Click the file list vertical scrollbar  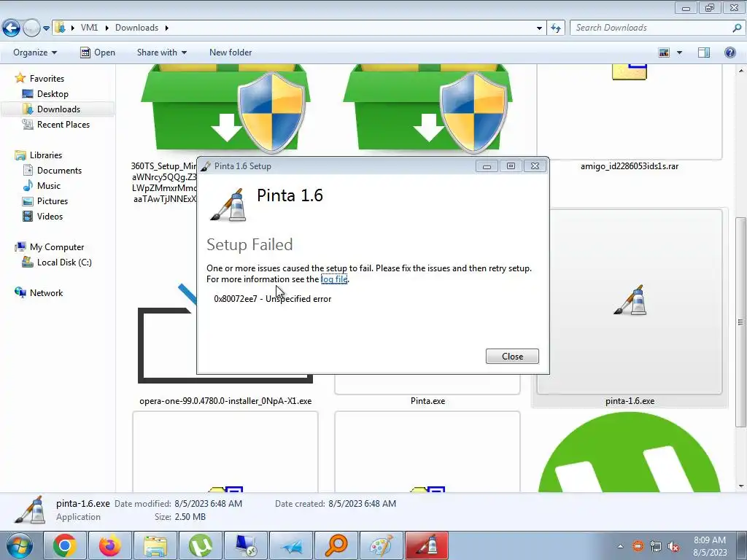coord(741,322)
